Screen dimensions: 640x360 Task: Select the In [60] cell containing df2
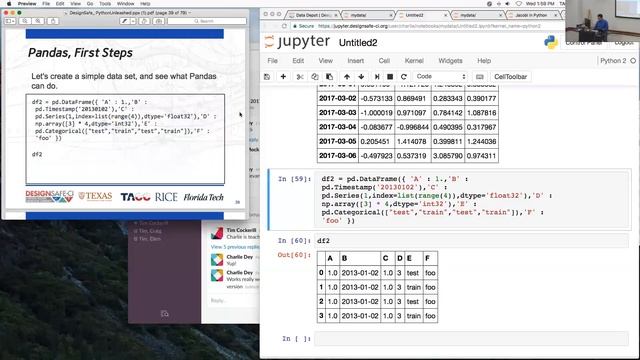(x=471, y=241)
